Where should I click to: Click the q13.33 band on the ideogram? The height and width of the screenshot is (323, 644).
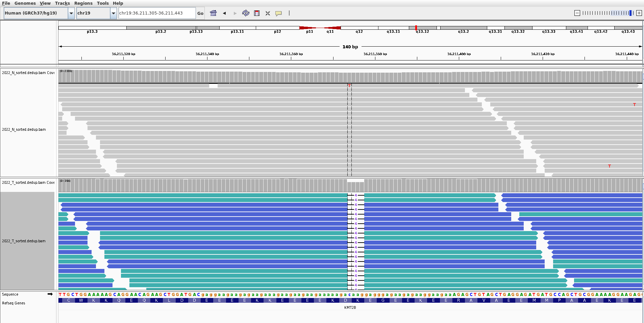pyautogui.click(x=549, y=28)
